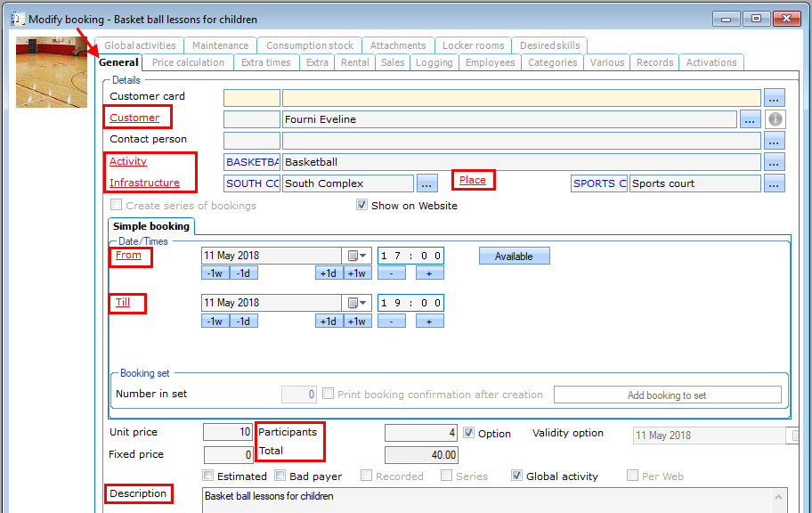Open the Locker rooms tab
This screenshot has width=812, height=513.
[x=474, y=45]
